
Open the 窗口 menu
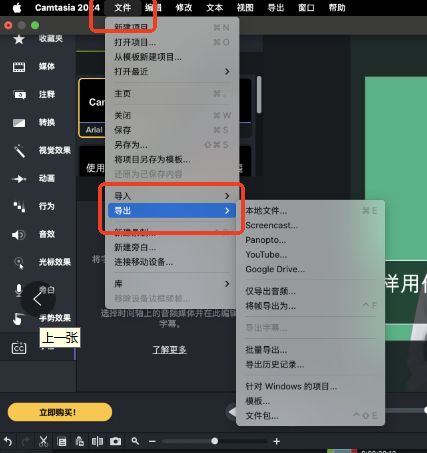pyautogui.click(x=307, y=8)
